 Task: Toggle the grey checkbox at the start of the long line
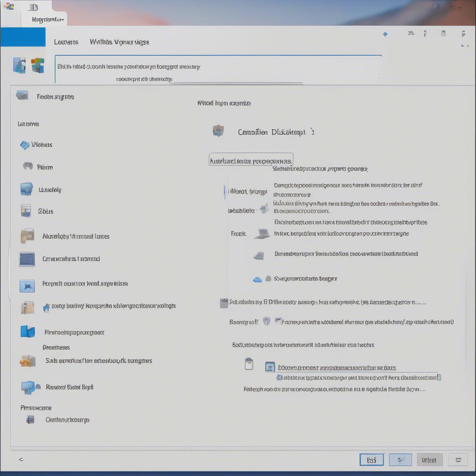pos(224,303)
